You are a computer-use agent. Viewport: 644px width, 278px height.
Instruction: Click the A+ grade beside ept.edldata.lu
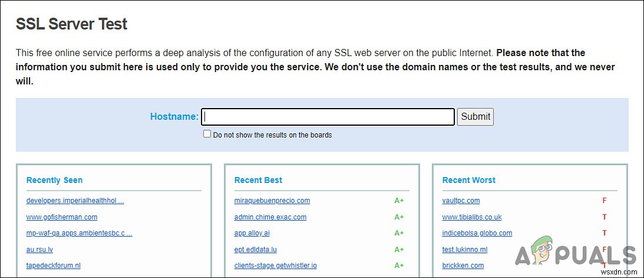399,249
